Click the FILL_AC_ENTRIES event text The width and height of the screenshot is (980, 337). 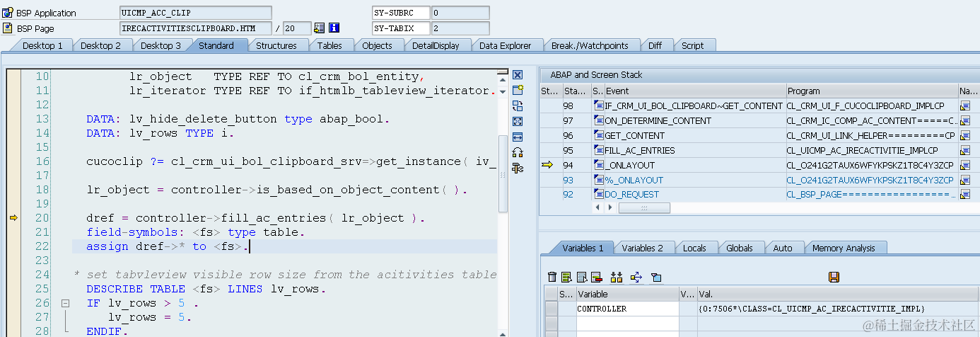point(640,150)
